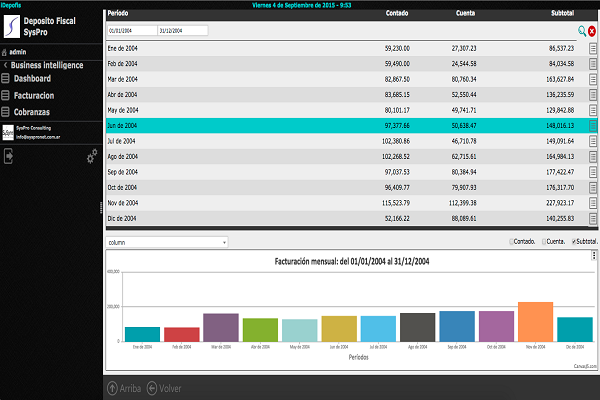Click the Deposito Fiscal SysPro logo

click(11, 26)
